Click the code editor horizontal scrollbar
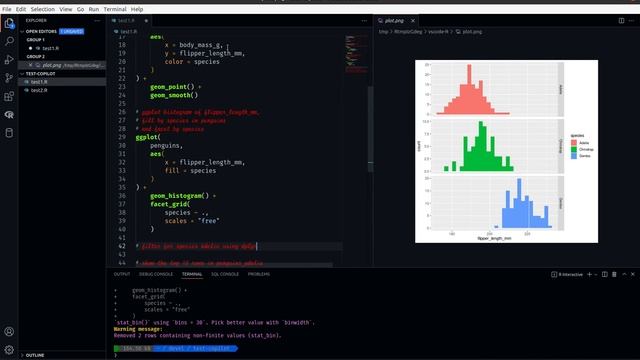This screenshot has height=360, width=640. coord(235,265)
